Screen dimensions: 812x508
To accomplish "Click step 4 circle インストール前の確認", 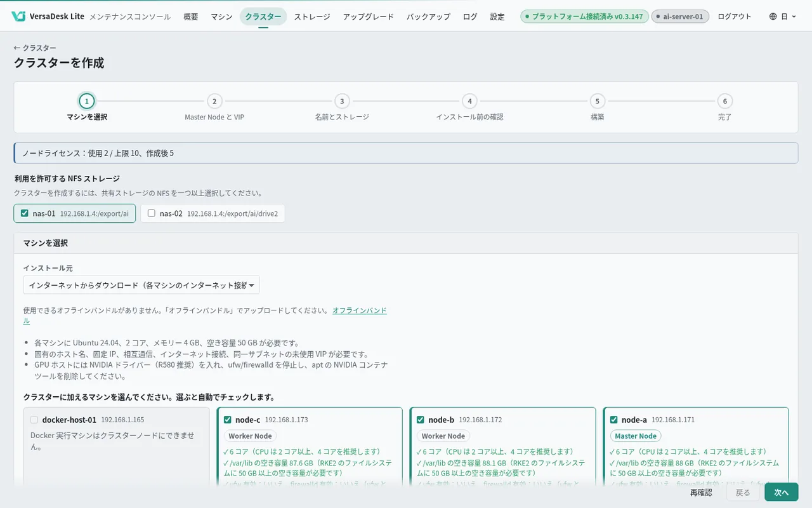I will [469, 101].
